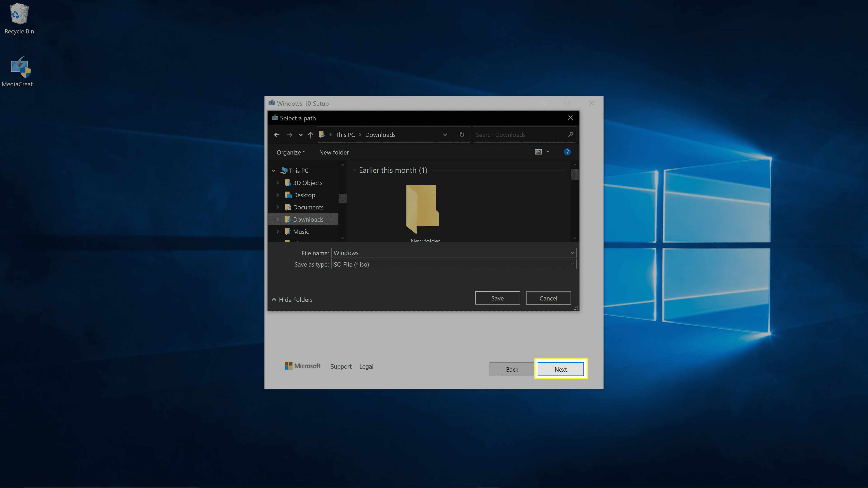Expand previous locations in address bar

pos(445,135)
